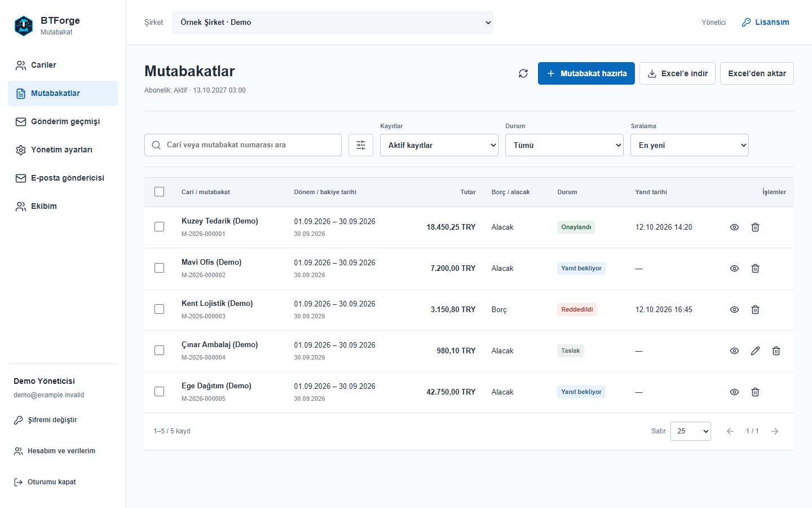View Mavi Ofis reconciliation eye icon
The height and width of the screenshot is (508, 812).
(x=734, y=268)
